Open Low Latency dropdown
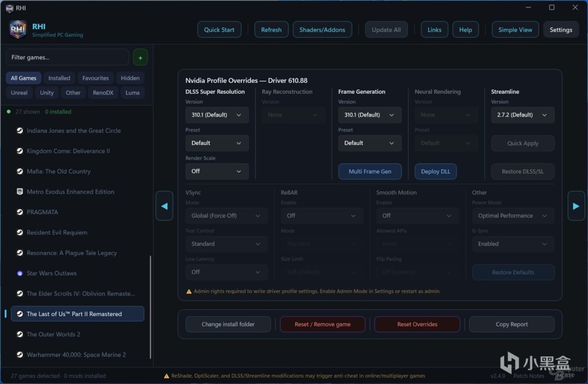Image resolution: width=588 pixels, height=384 pixels. click(226, 272)
